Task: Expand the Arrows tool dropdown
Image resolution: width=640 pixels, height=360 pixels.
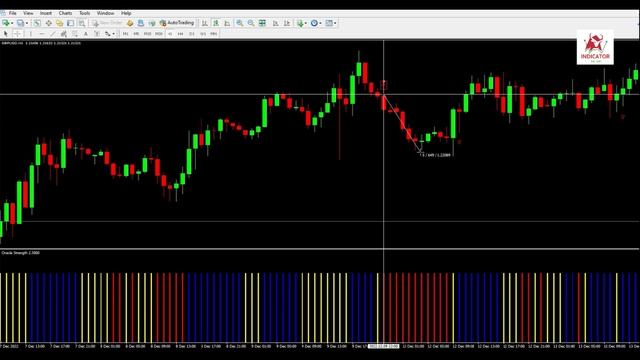Action: (x=113, y=33)
